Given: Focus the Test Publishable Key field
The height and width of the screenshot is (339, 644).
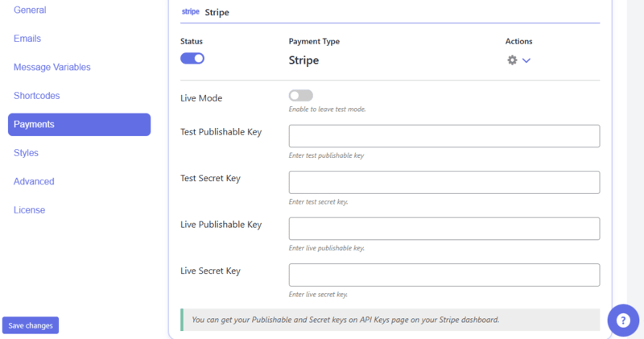Looking at the screenshot, I should point(444,136).
